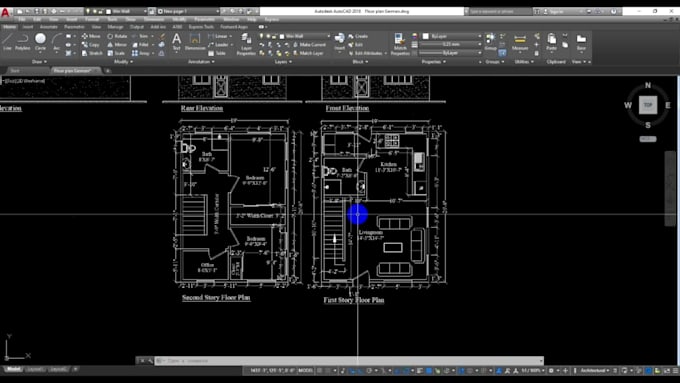The height and width of the screenshot is (383, 680).
Task: Click the Scale tool
Action: [x=116, y=53]
